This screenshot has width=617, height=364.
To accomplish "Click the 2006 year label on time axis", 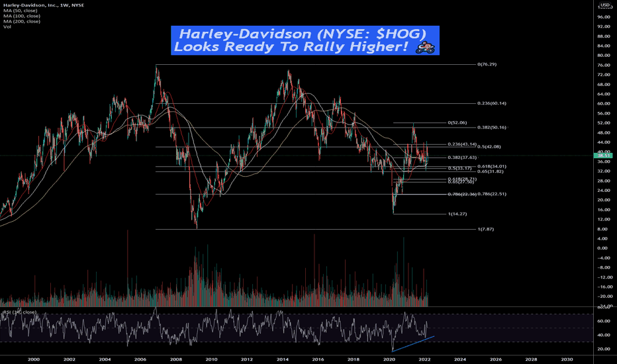I will click(x=140, y=359).
